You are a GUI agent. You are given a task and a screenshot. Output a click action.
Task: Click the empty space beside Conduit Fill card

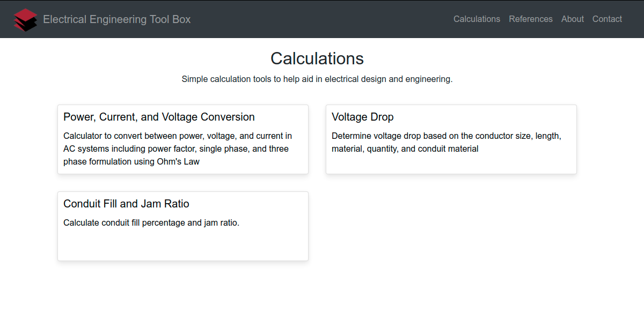click(451, 226)
